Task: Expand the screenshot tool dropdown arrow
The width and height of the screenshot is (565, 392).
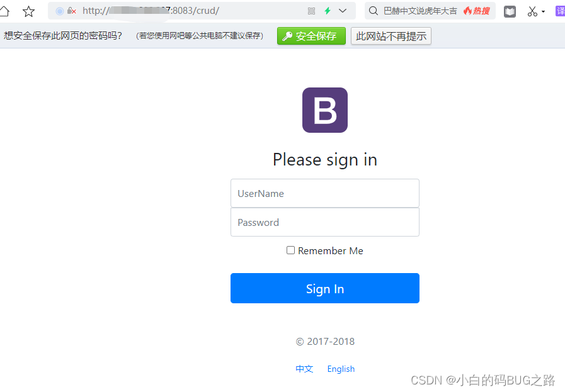Action: point(543,11)
